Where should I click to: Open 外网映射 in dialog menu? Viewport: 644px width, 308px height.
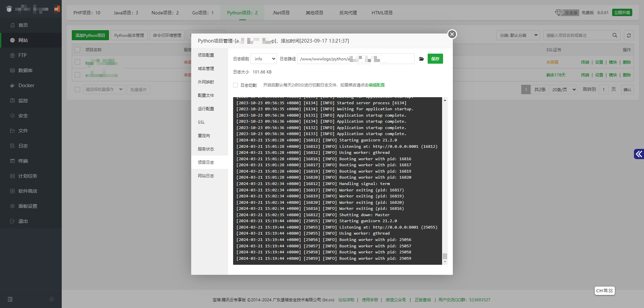(x=210, y=82)
